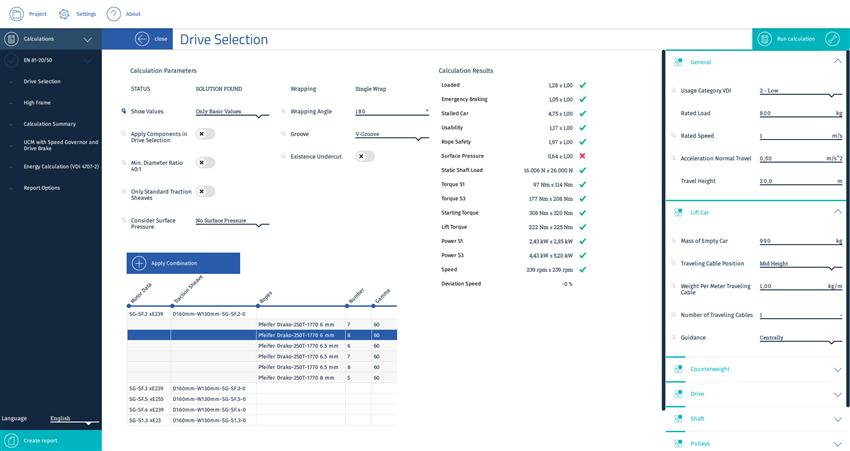Viewport: 850px width, 451px height.
Task: Click the About question mark icon
Action: [113, 14]
